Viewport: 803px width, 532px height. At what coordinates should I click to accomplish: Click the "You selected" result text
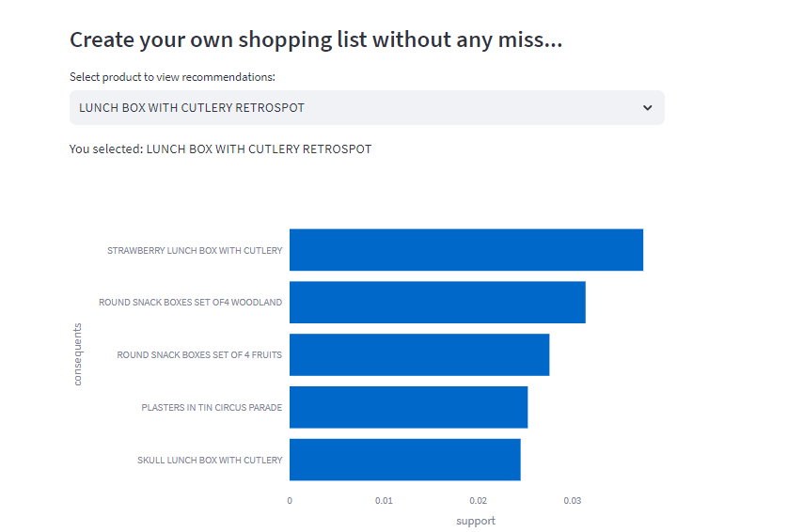click(x=220, y=149)
